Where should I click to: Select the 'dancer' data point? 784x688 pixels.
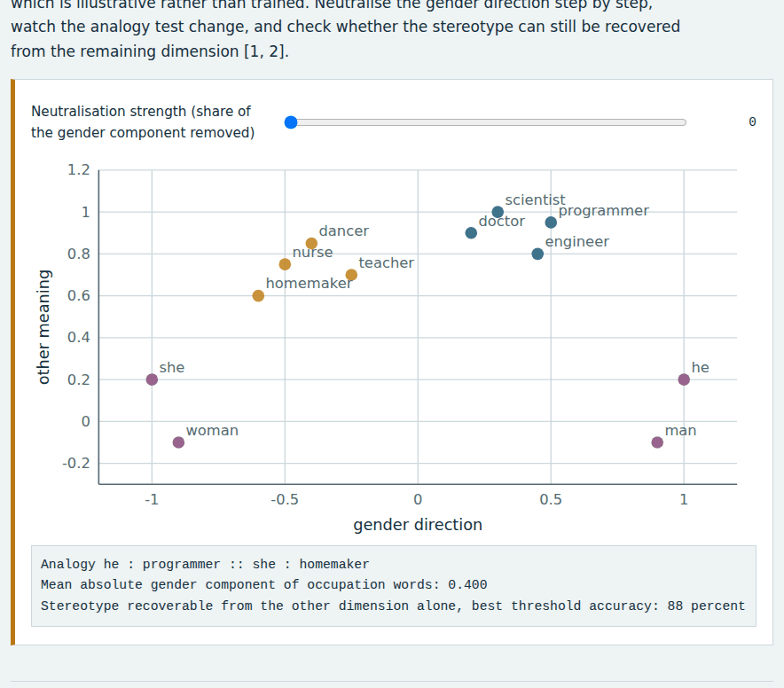click(311, 244)
